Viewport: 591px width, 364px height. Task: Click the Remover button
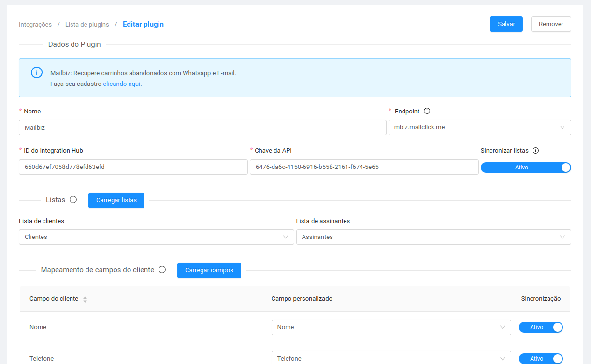click(551, 24)
